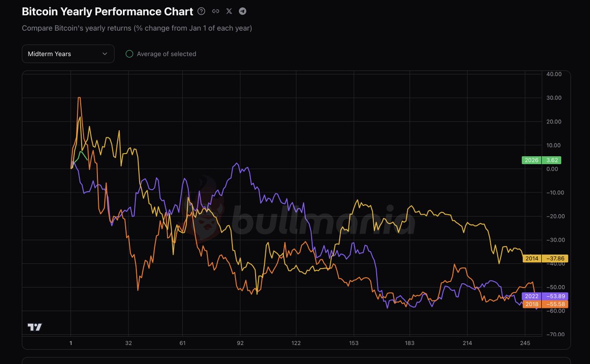Image resolution: width=590 pixels, height=364 pixels.
Task: Toggle Average of selected option
Action: click(161, 54)
